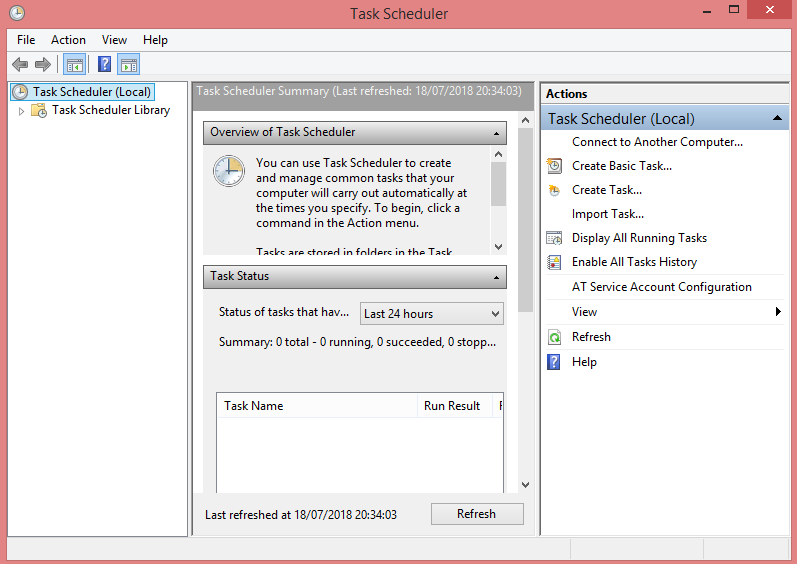Click the Import Task... action
The image size is (797, 564).
click(608, 214)
